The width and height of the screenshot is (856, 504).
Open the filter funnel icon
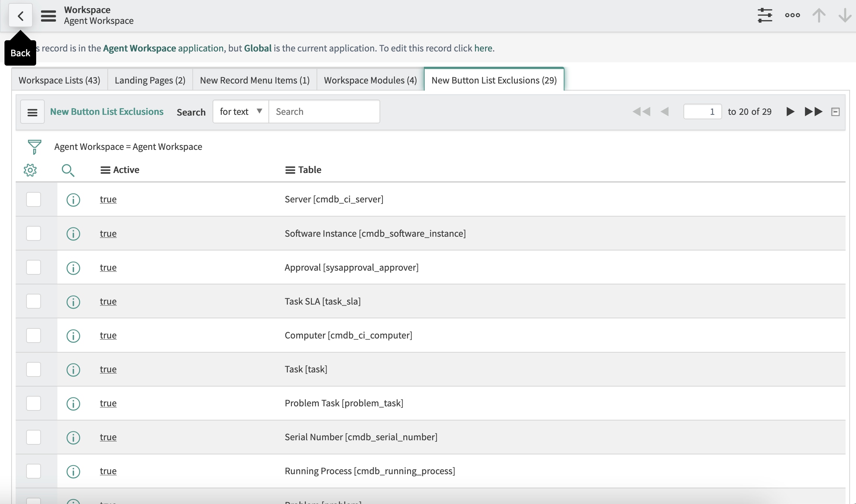coord(34,147)
